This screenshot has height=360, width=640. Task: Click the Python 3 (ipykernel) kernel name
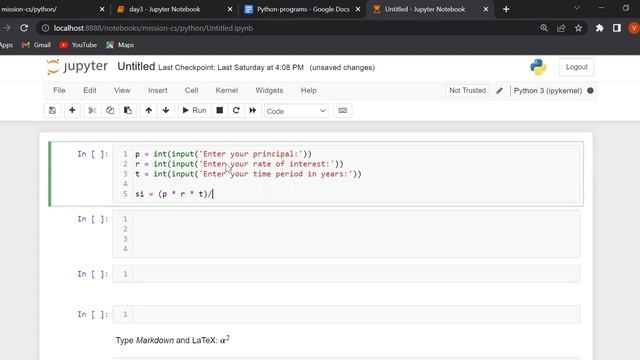(x=548, y=91)
